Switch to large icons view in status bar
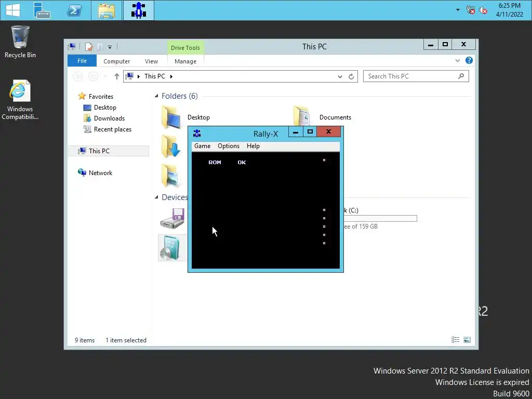 467,340
